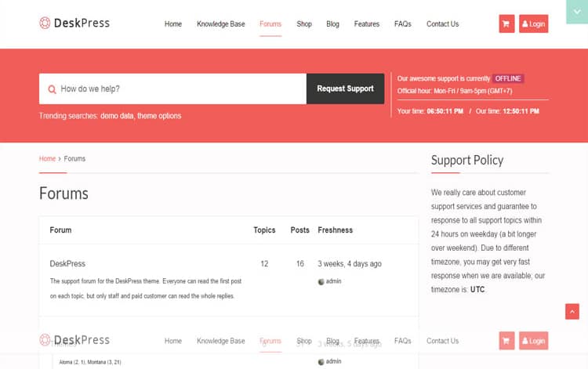The height and width of the screenshot is (369, 588).
Task: Select Forums in the top navigation
Action: point(270,24)
